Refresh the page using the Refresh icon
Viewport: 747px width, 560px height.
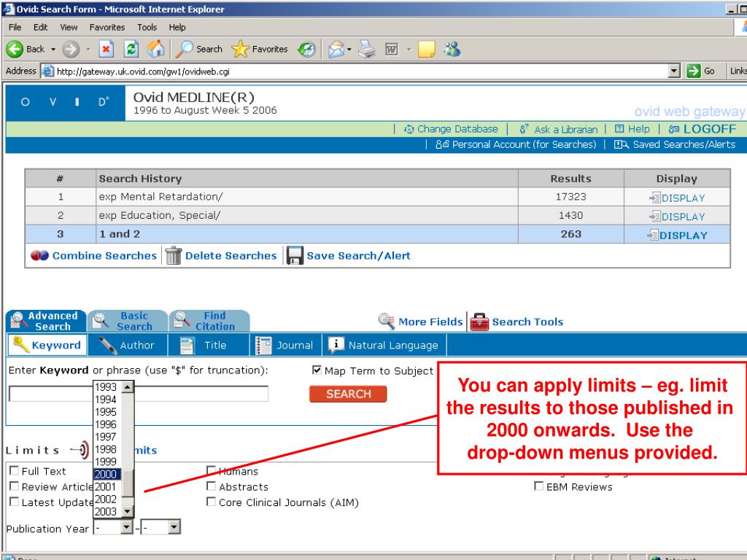point(131,49)
